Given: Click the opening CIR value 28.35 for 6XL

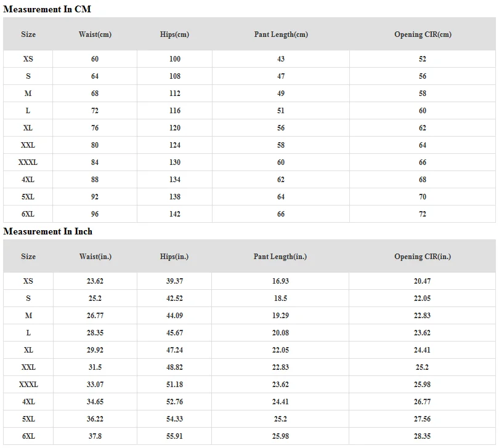Looking at the screenshot, I should point(423,436).
